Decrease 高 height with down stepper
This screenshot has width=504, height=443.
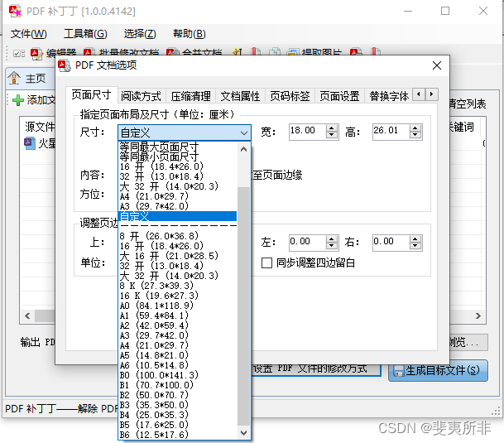pos(415,136)
